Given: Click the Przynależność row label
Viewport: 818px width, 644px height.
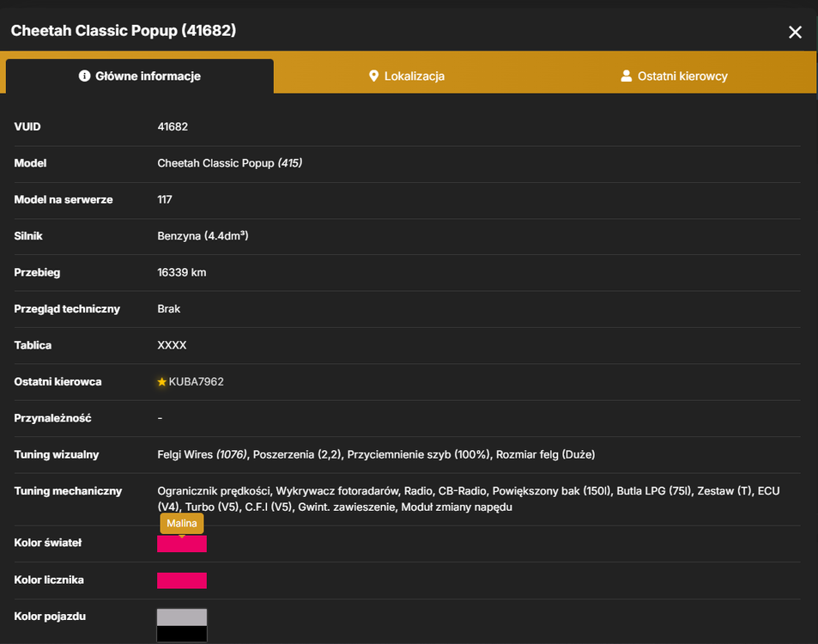Looking at the screenshot, I should (x=52, y=418).
